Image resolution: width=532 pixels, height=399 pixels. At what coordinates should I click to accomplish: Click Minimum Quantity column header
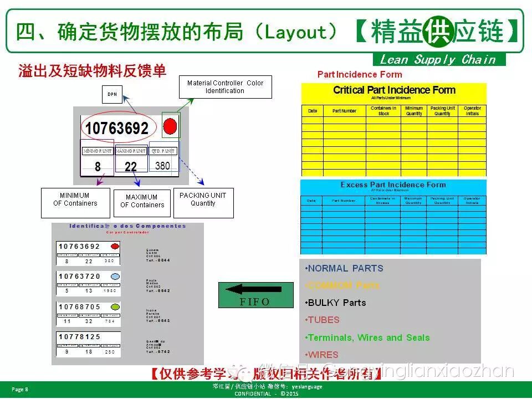pyautogui.click(x=414, y=111)
